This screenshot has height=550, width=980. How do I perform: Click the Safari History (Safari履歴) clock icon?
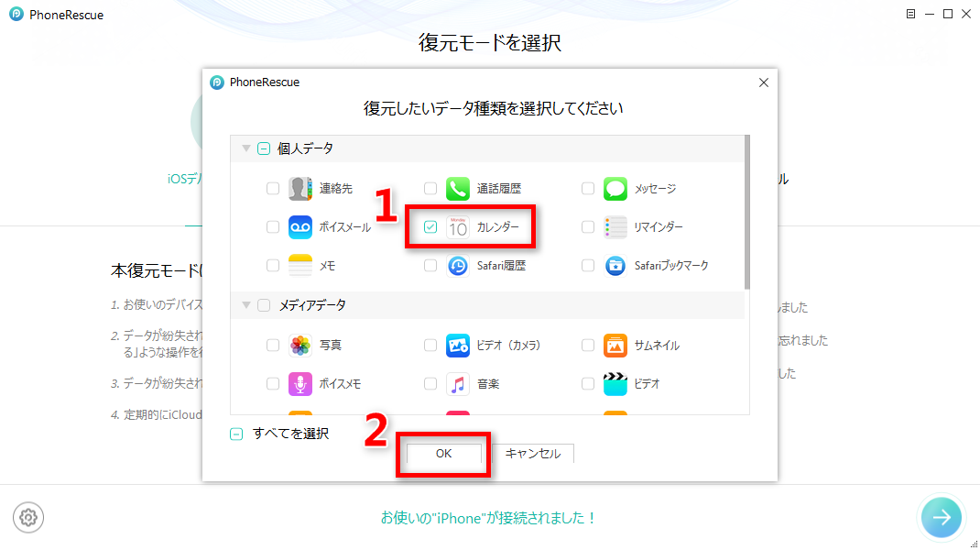click(x=458, y=266)
